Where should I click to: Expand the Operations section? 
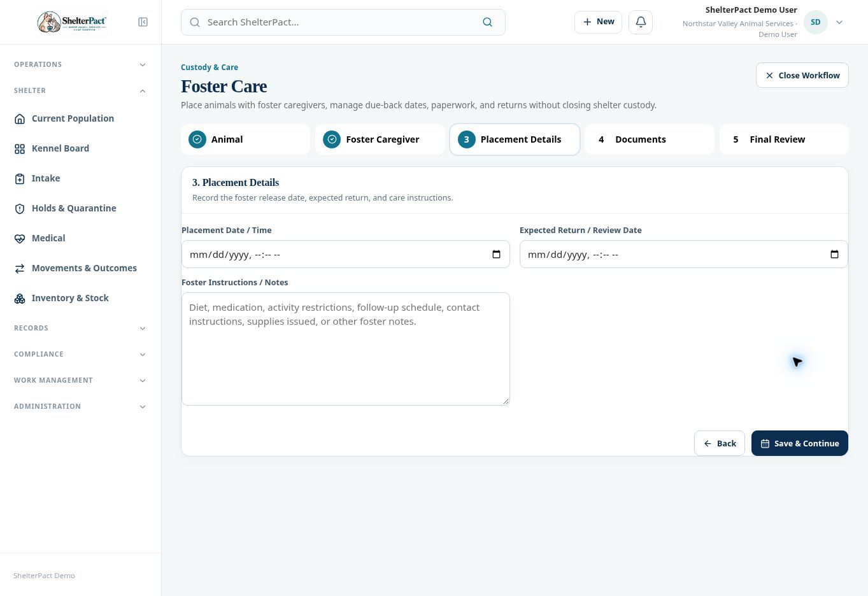[80, 64]
